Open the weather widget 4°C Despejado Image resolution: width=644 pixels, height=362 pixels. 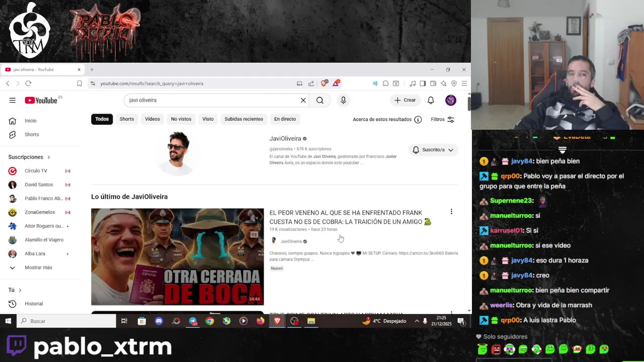384,321
